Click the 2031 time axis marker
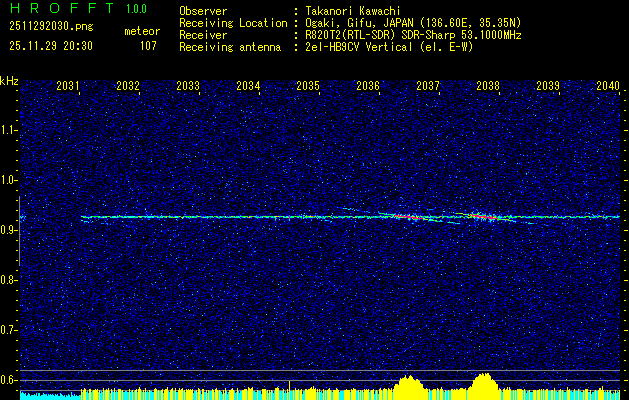The width and height of the screenshot is (629, 400). (x=68, y=86)
